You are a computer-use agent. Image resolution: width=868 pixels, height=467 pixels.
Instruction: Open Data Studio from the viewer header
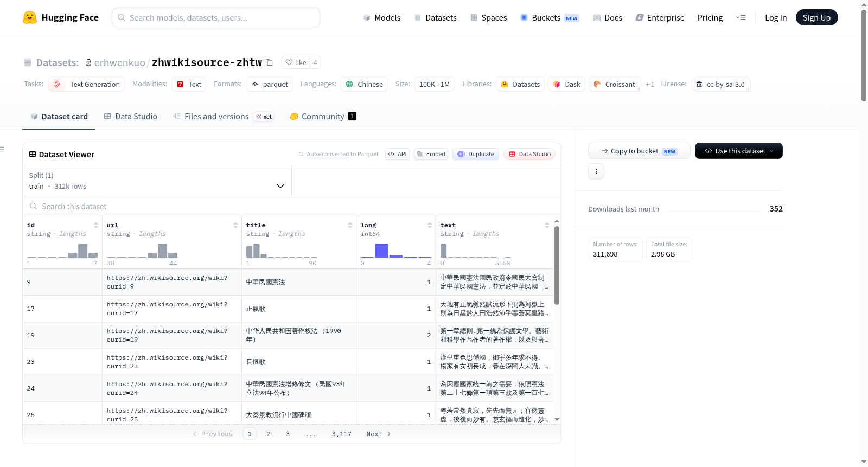pos(529,154)
